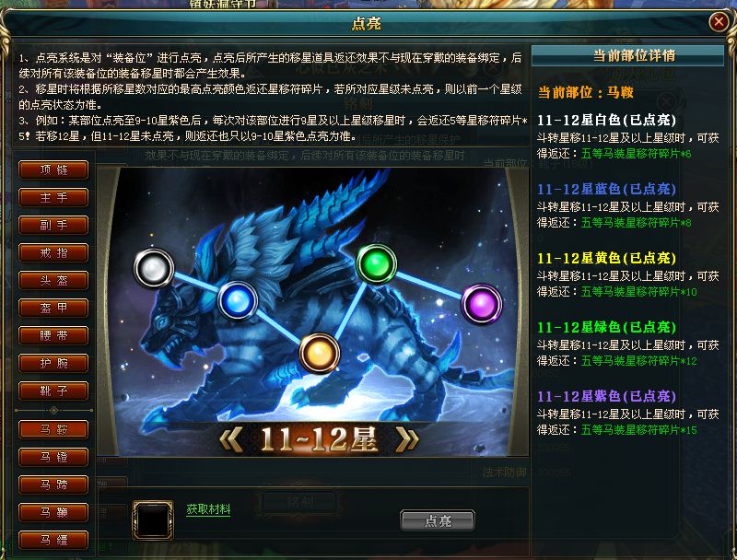Click the 点亮 activate button
The width and height of the screenshot is (737, 560).
(x=438, y=520)
